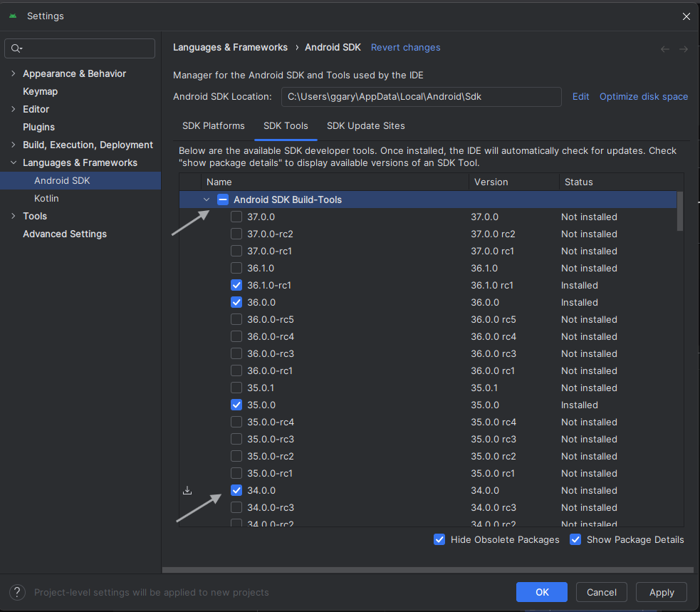The height and width of the screenshot is (612, 700).
Task: Open Plugins settings
Action: point(39,127)
